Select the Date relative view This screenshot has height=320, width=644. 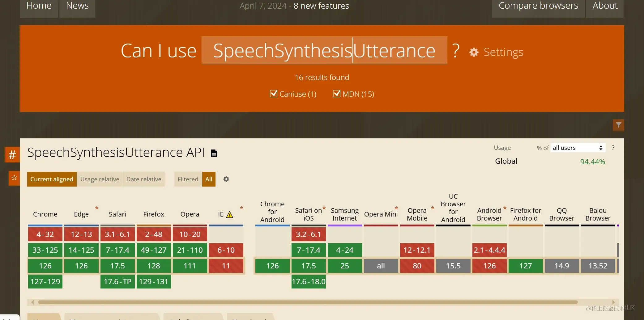coord(144,179)
